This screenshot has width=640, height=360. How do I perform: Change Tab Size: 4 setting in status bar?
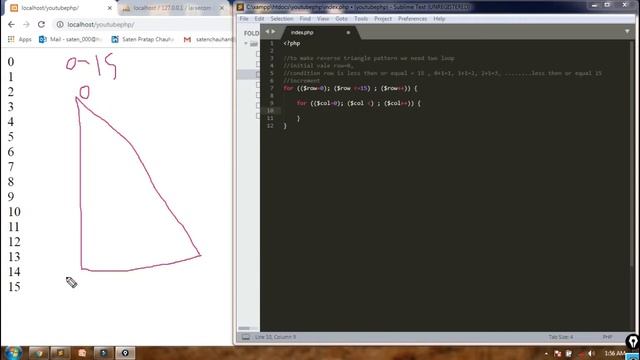pos(561,337)
